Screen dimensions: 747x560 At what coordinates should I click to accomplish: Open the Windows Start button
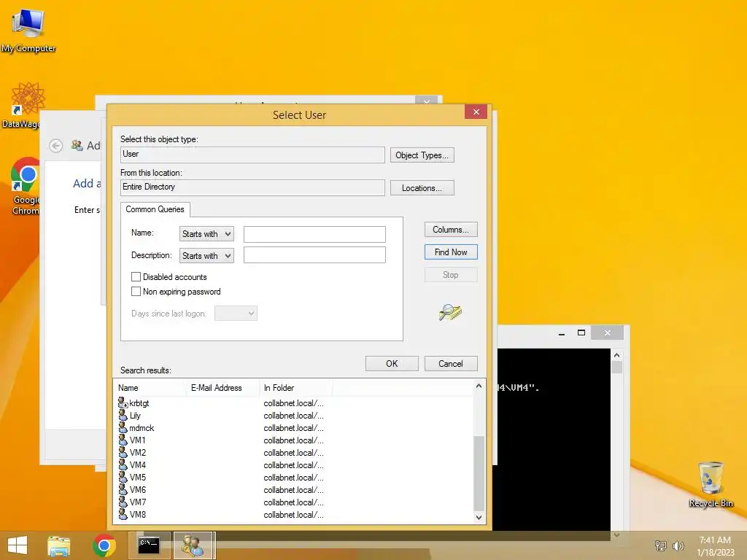(x=18, y=545)
